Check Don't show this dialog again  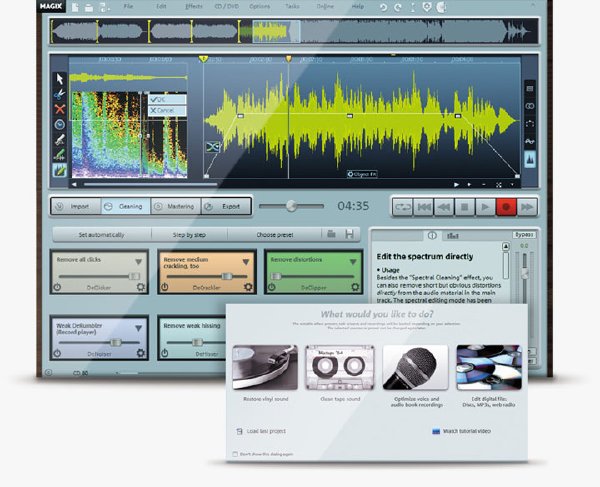(x=235, y=454)
